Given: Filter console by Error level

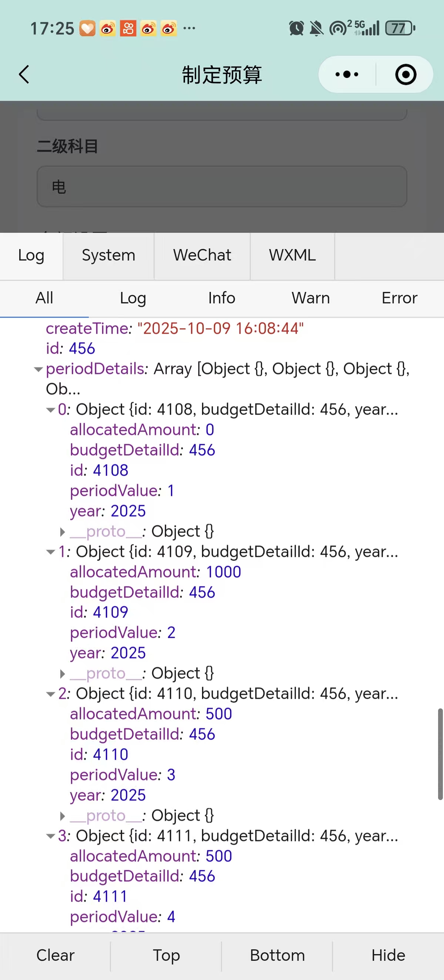Looking at the screenshot, I should coord(399,298).
